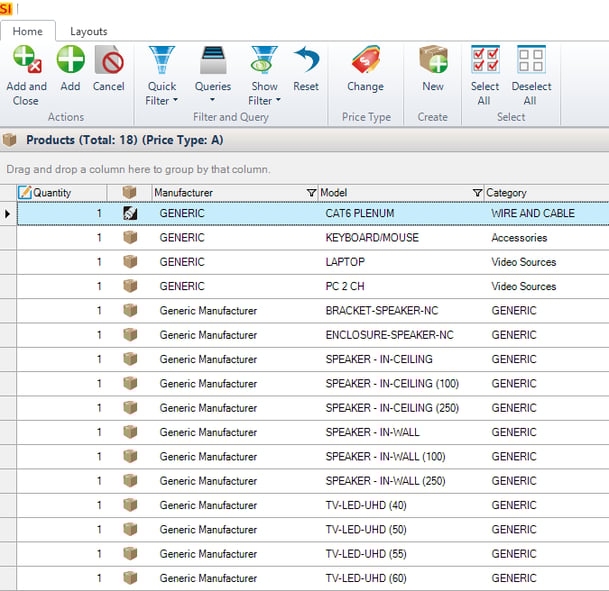Click the Cancel action icon
This screenshot has width=609, height=591.
coord(109,59)
